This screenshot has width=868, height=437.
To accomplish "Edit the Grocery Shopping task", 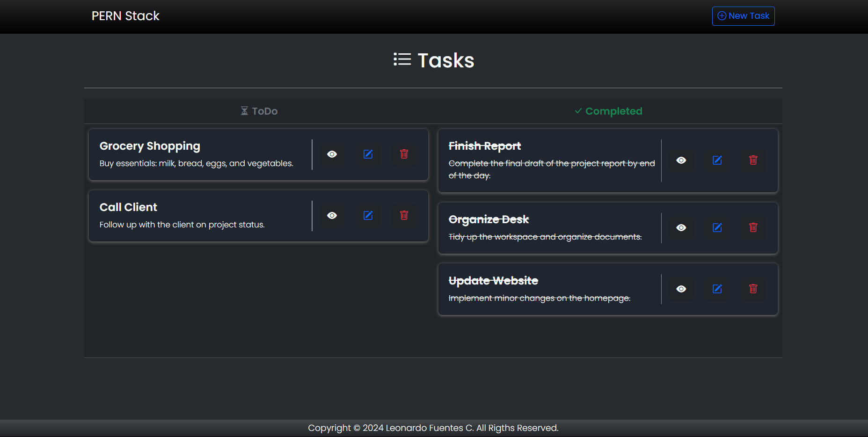I will point(368,154).
